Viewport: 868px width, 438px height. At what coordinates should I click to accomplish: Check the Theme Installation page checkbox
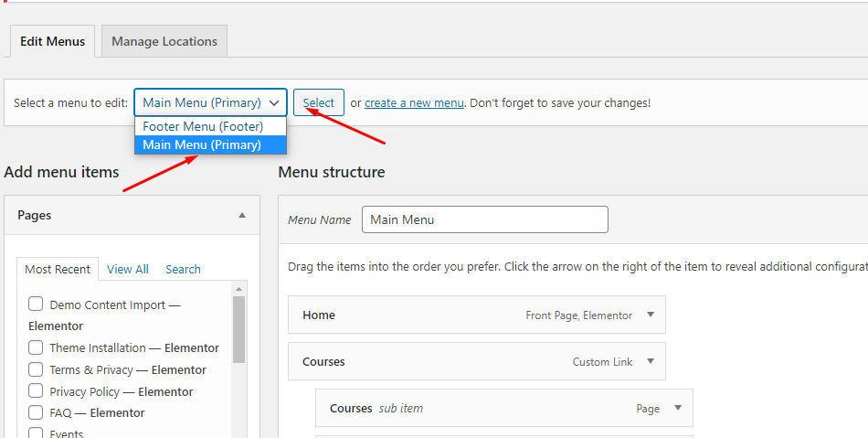36,347
